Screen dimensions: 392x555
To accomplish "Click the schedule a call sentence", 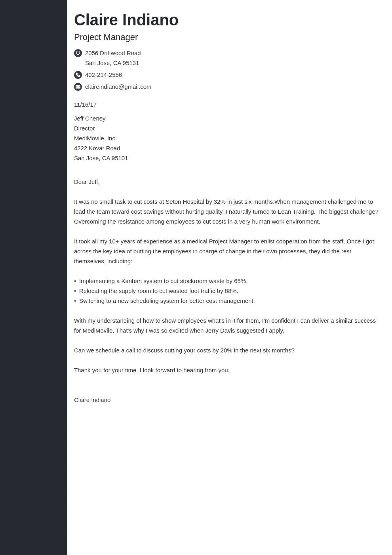I will click(184, 350).
